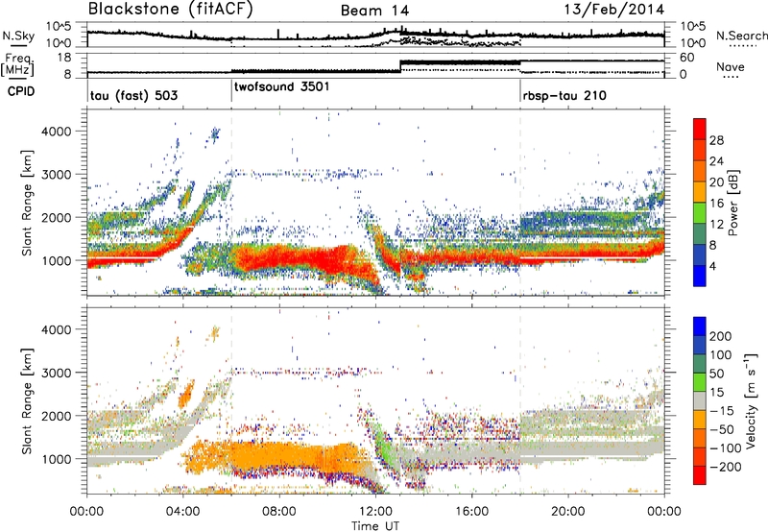Click the 'Power [dB]' colorbar label

(732, 203)
